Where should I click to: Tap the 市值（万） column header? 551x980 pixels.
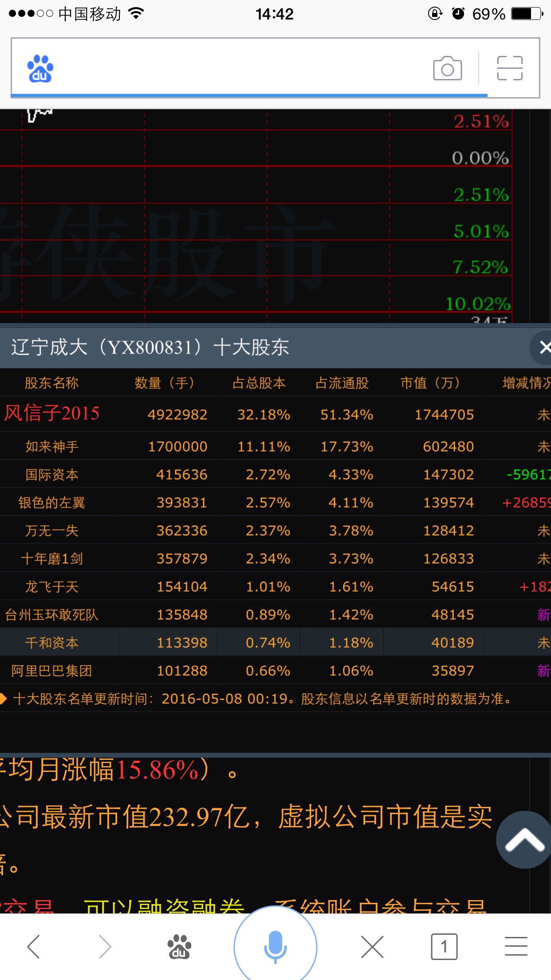pos(430,383)
